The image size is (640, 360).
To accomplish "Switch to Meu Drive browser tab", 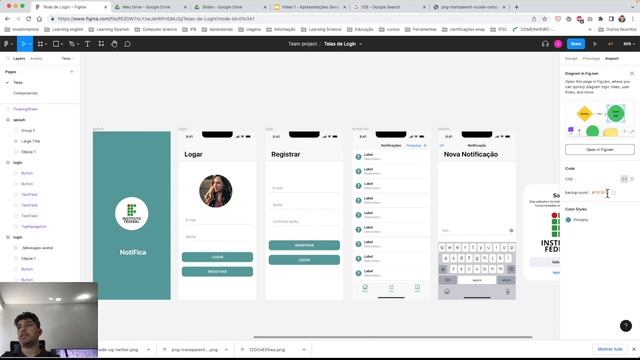I will (x=150, y=7).
